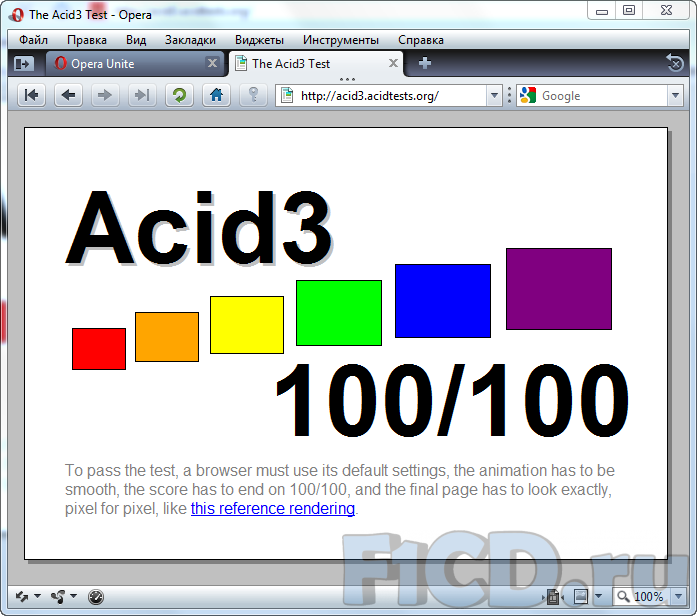Go to the Home page
697x616 pixels.
[x=216, y=95]
